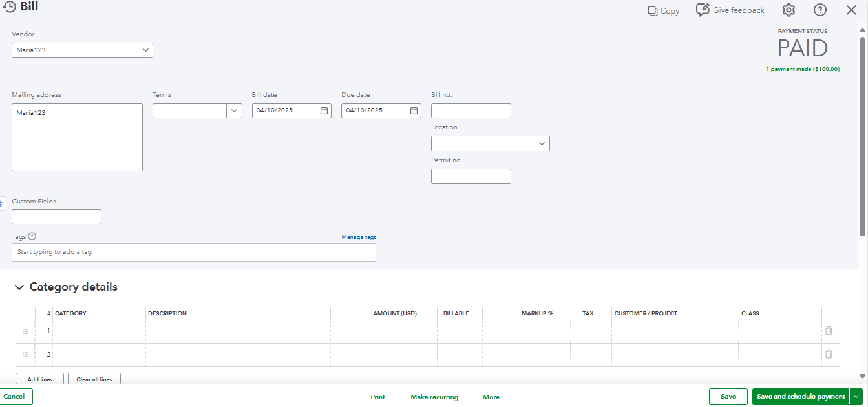Click the Copy icon button
868x407 pixels.
coord(653,11)
